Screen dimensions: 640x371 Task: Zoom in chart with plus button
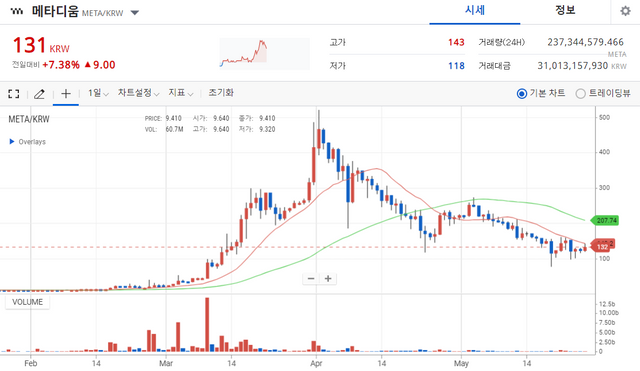coord(328,279)
